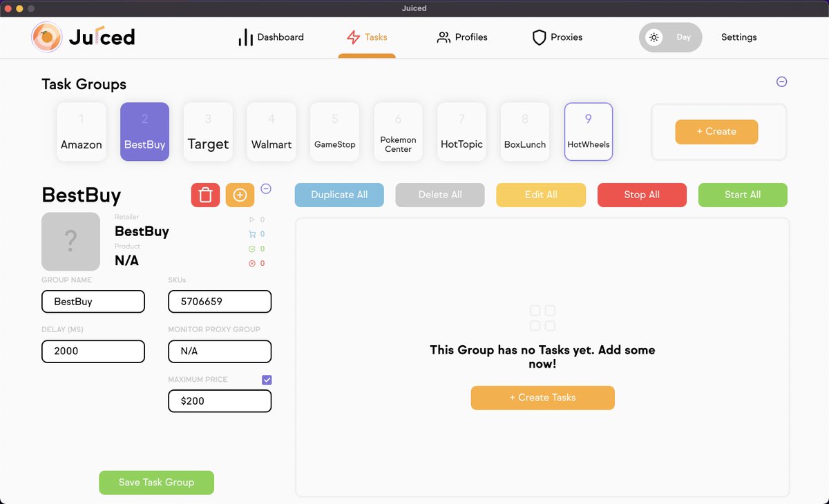Click the Maximum Price input field
Viewport: 829px width, 504px height.
(x=220, y=401)
